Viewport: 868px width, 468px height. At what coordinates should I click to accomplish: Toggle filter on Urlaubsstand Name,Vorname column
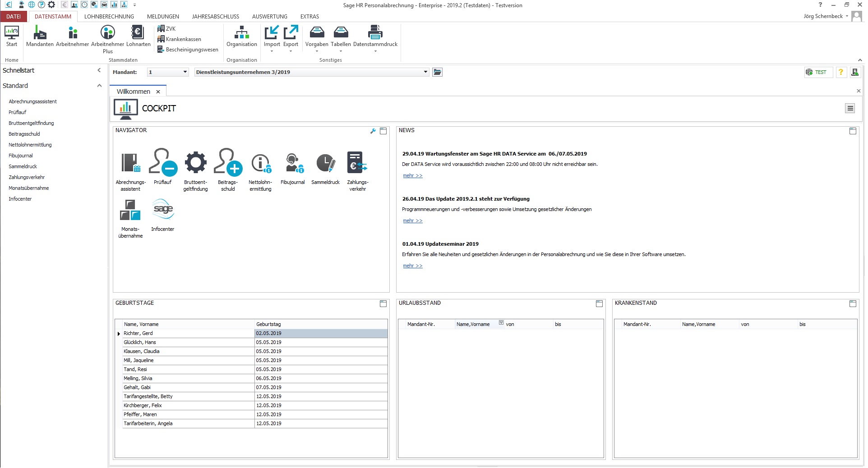[x=501, y=322]
